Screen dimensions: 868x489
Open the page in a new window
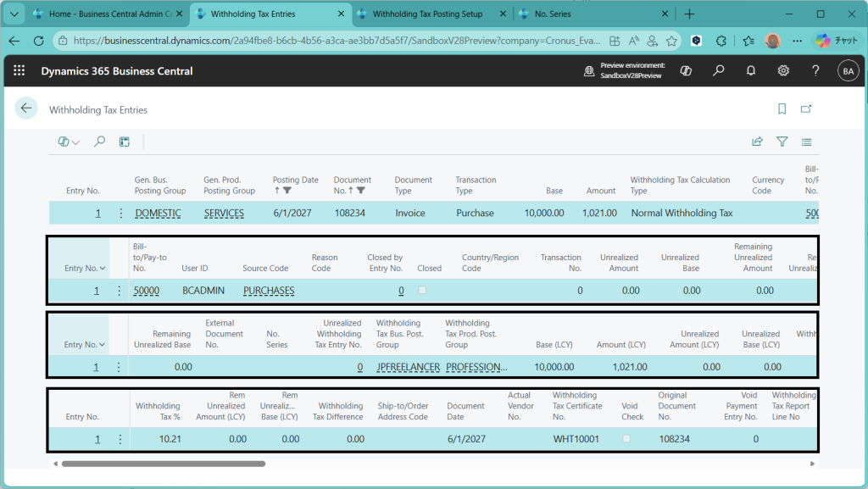click(x=806, y=108)
